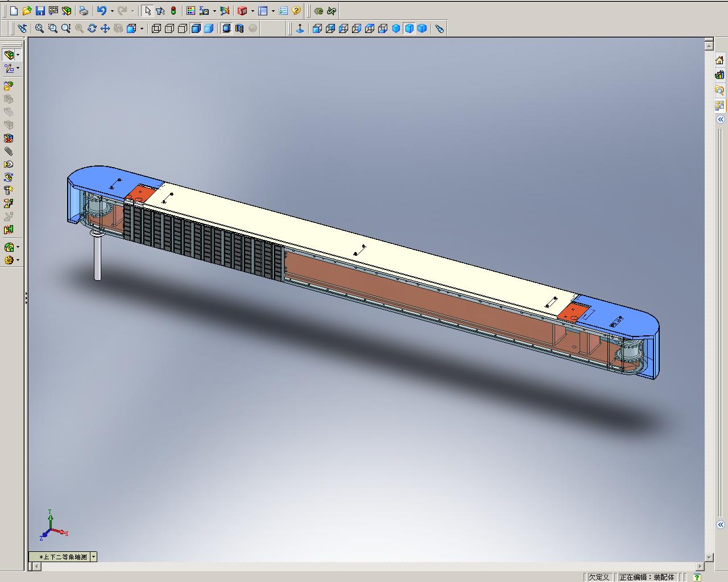This screenshot has height=582, width=728.
Task: Click the feature tree panel splitter handle
Action: [26, 298]
